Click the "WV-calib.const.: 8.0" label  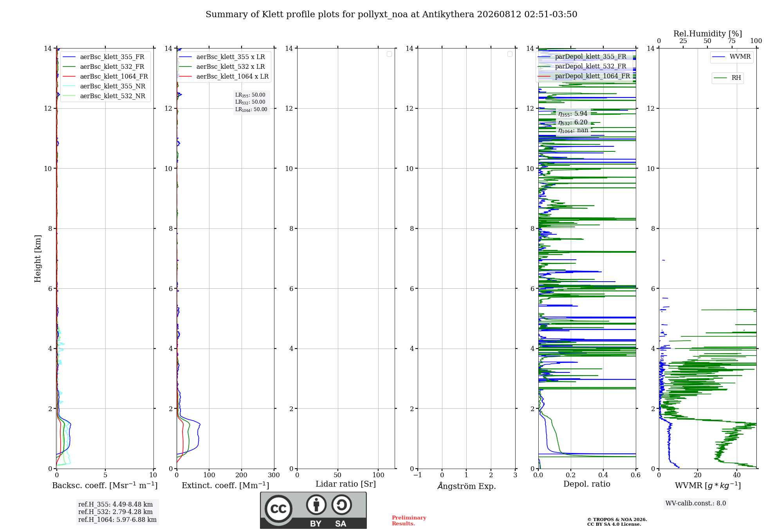[x=696, y=503]
